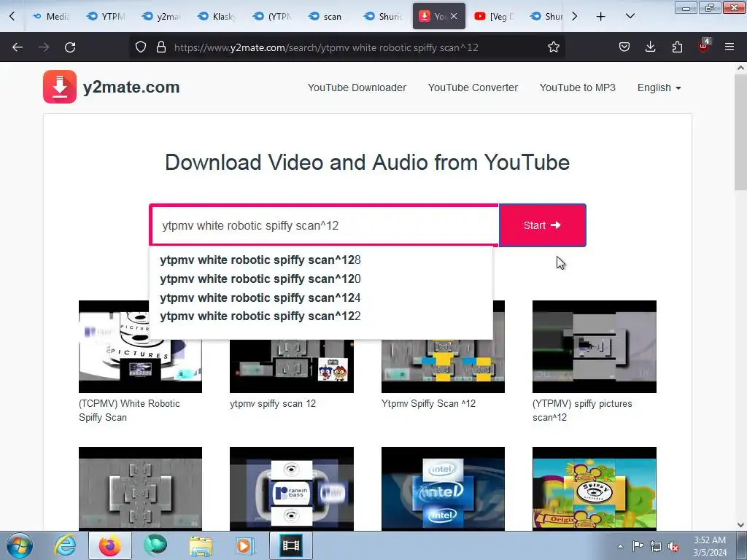Viewport: 747px width, 560px height.
Task: Switch to the YTPM tab
Action: tap(106, 16)
